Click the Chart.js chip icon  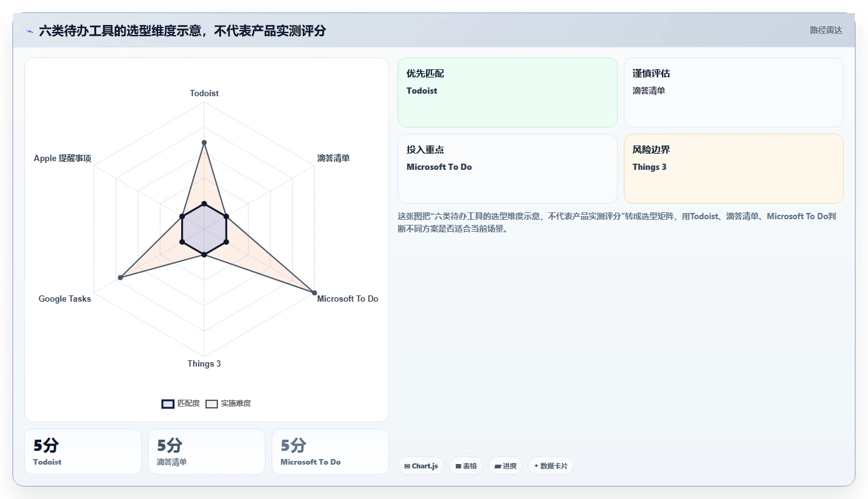tap(407, 466)
